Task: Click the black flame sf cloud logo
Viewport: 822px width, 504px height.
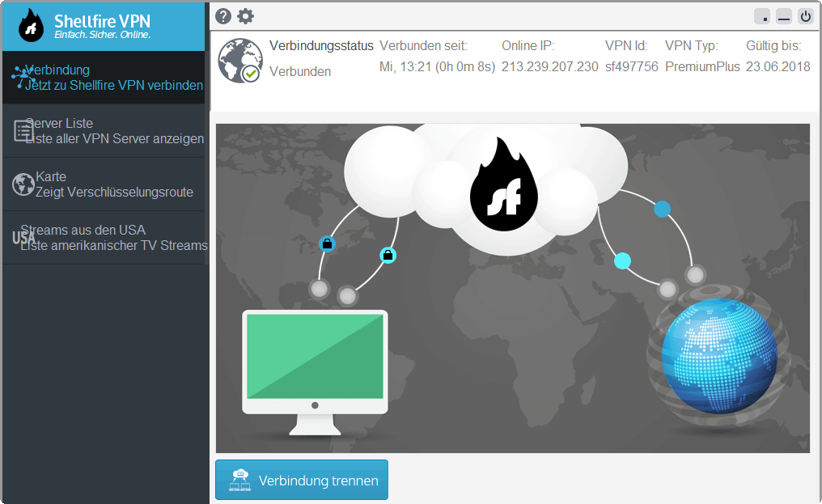Action: 503,184
